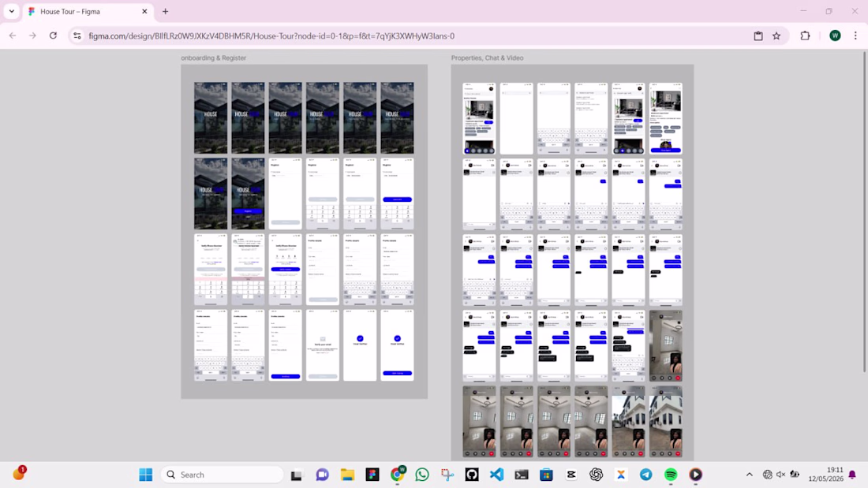Image resolution: width=868 pixels, height=488 pixels.
Task: Click the vertical page scrollbar
Action: [864, 211]
